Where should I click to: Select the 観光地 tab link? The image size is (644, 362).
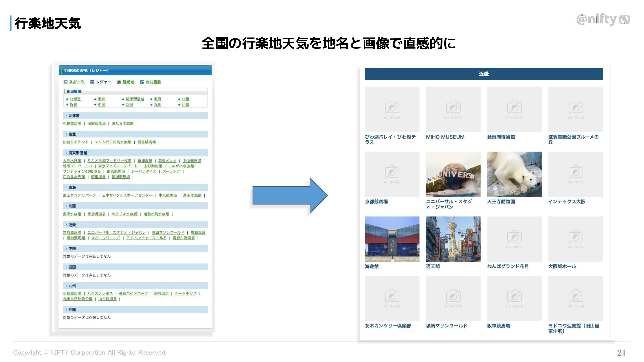click(x=128, y=82)
